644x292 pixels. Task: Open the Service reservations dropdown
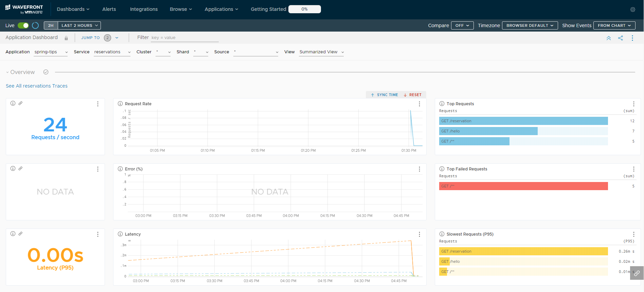[x=112, y=52]
